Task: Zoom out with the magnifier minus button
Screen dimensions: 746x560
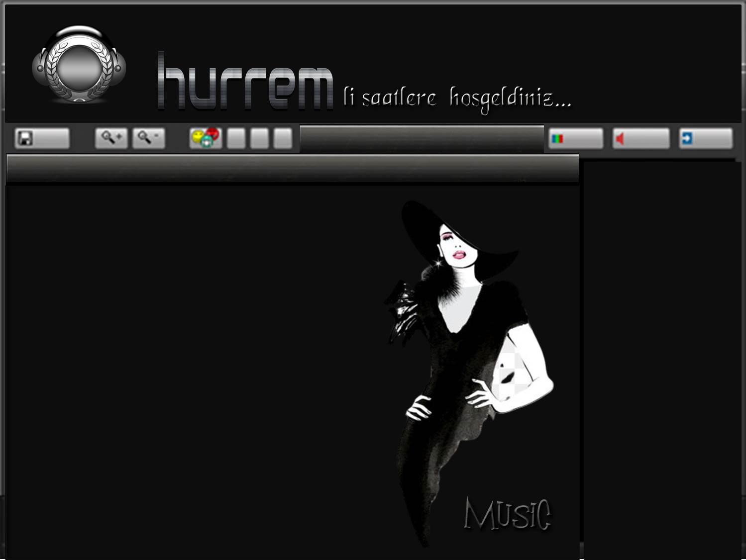Action: tap(149, 138)
